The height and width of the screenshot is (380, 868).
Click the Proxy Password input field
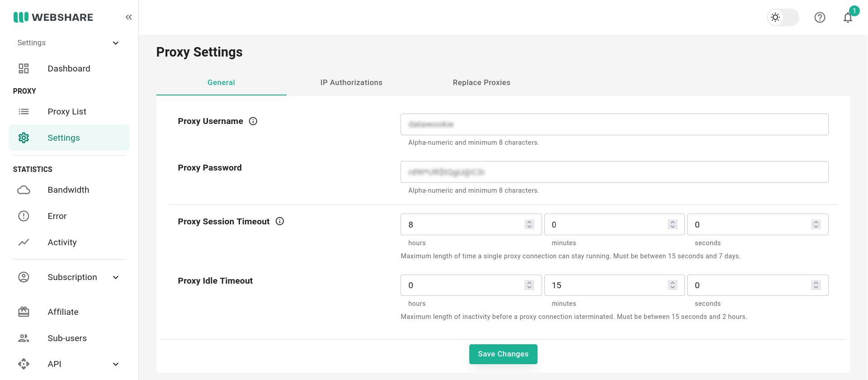point(614,172)
